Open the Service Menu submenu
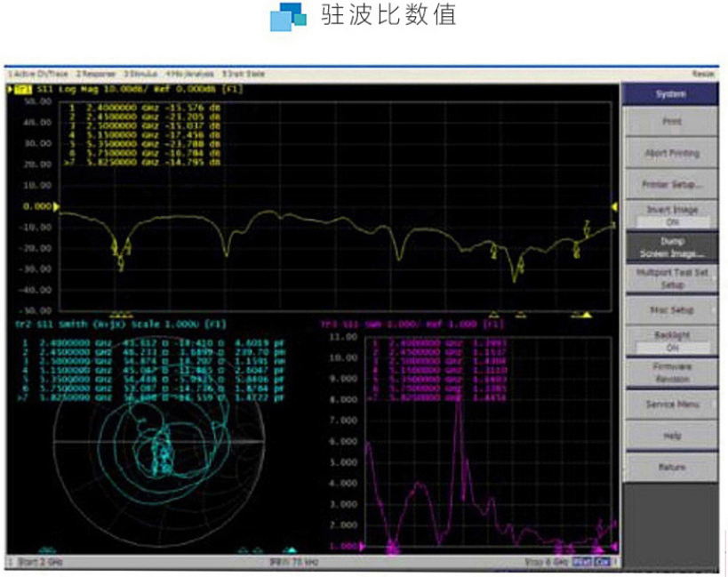Screen dimensions: 728x577 click(x=671, y=405)
